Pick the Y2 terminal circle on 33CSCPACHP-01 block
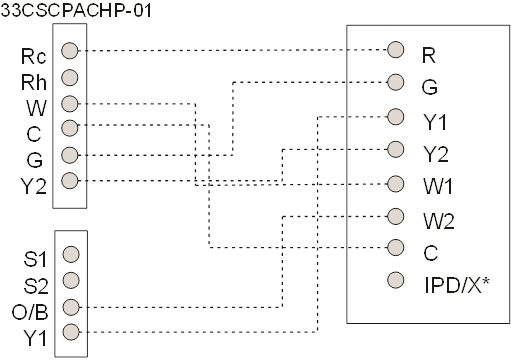The image size is (511, 360). click(70, 181)
